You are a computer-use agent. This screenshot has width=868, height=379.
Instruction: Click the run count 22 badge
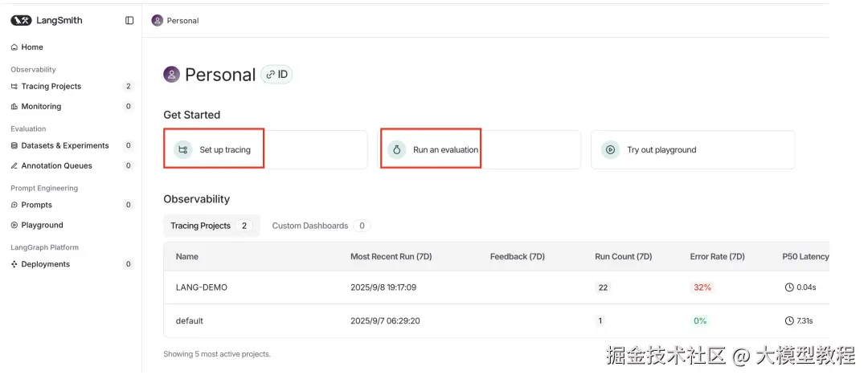[603, 287]
